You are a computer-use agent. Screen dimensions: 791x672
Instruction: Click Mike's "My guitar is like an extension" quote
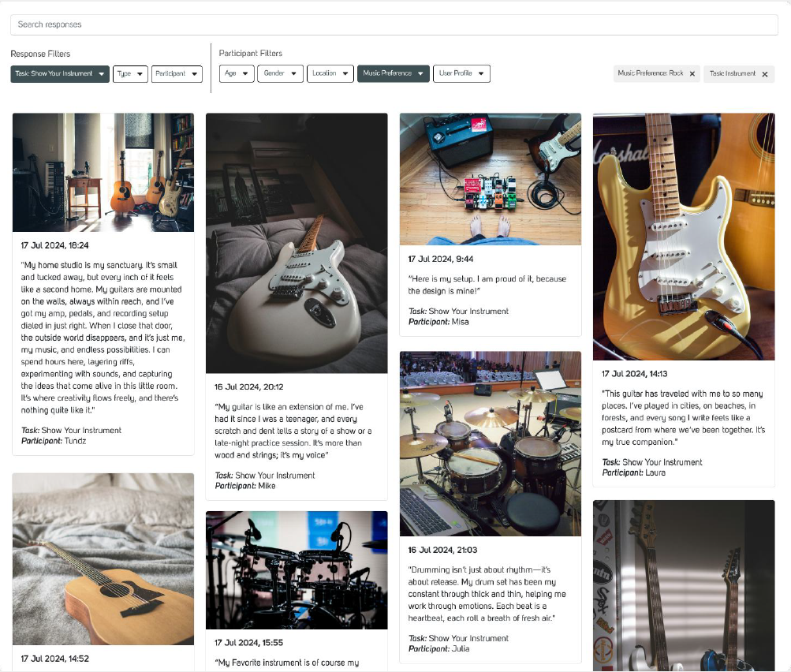click(x=293, y=431)
